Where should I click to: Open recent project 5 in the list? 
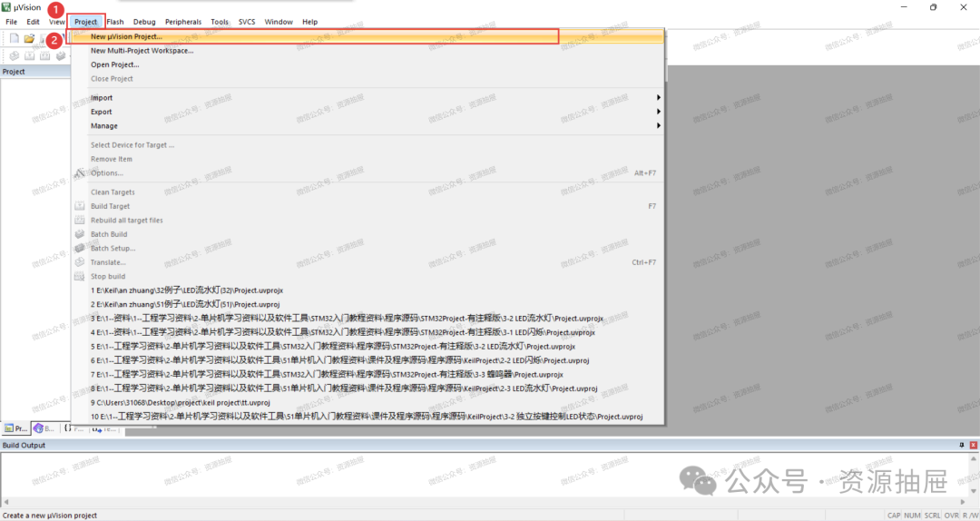click(368, 346)
